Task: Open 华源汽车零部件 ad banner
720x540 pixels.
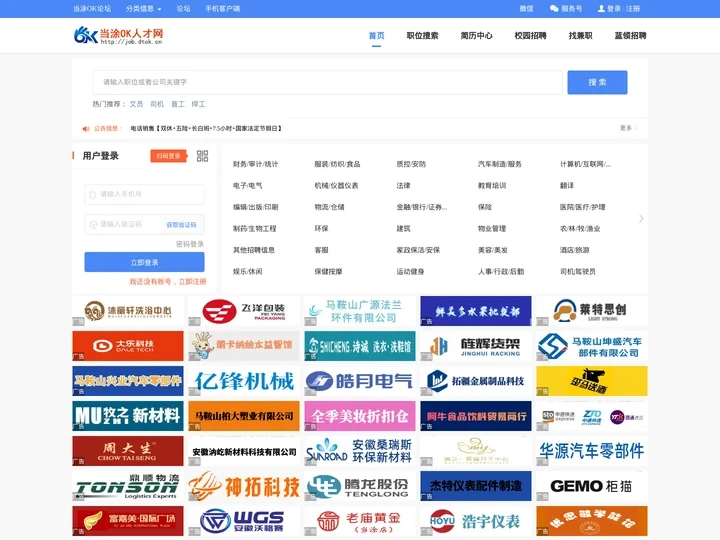Action: [592, 451]
